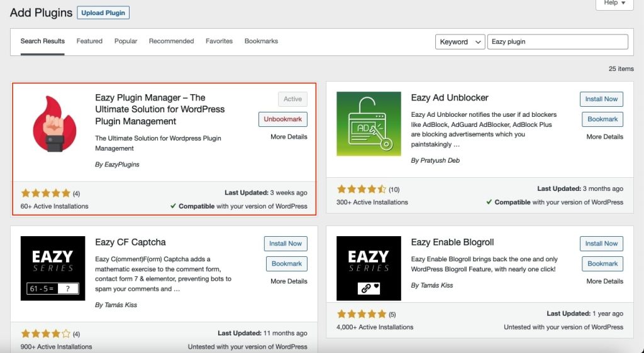Click the star rating of Eazy Plugin Manager
The image size is (644, 353).
[x=45, y=193]
